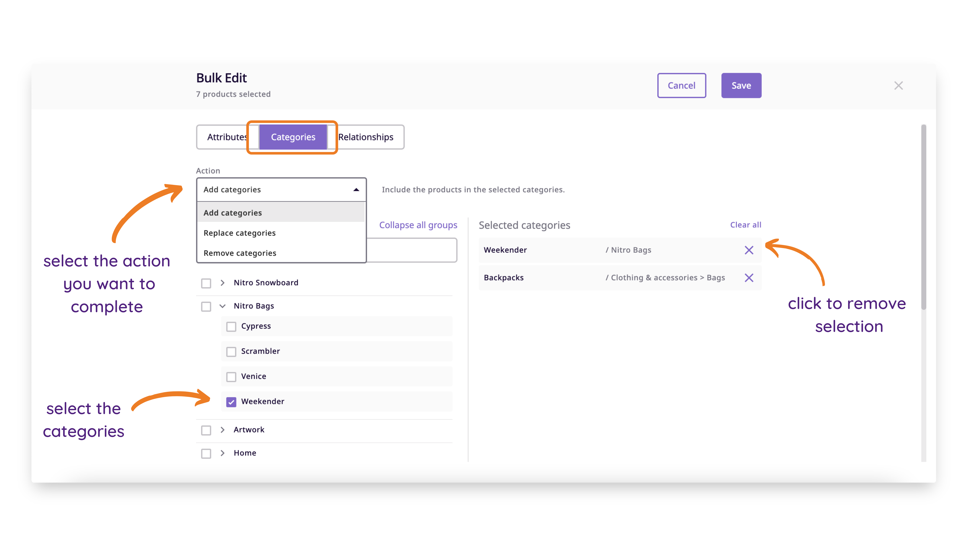
Task: Click the Cancel button
Action: [x=681, y=86]
